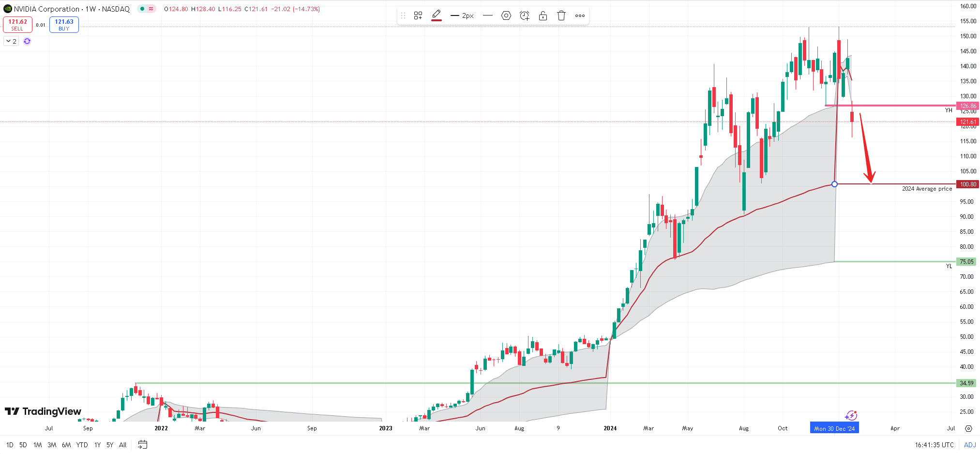Click the 121.62 SELL button

tap(17, 25)
